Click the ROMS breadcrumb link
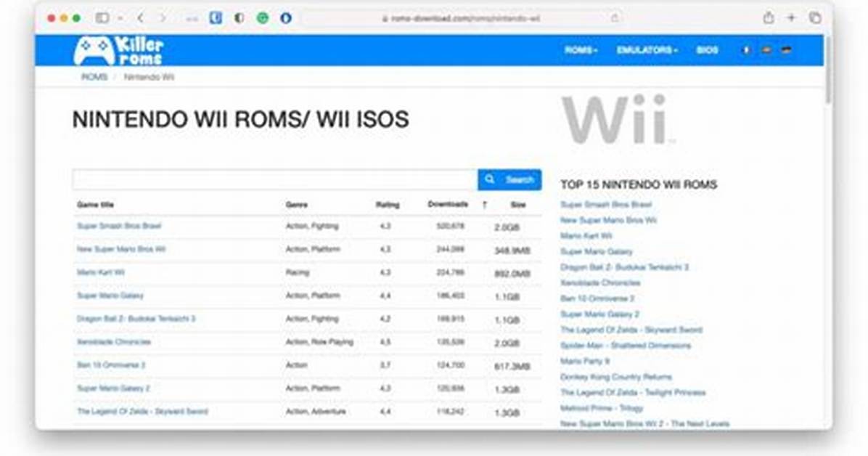This screenshot has width=868, height=456. (94, 77)
